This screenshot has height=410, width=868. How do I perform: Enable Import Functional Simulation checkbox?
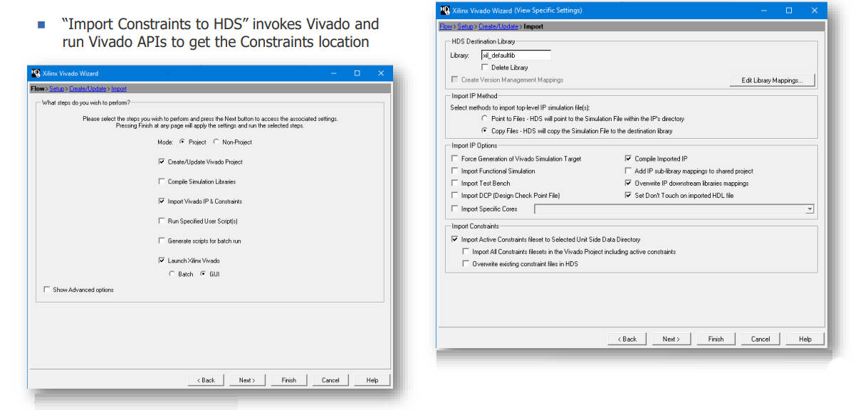click(455, 171)
